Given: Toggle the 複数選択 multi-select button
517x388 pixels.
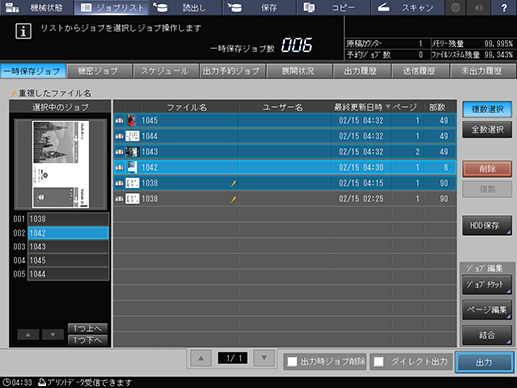Looking at the screenshot, I should pos(487,109).
